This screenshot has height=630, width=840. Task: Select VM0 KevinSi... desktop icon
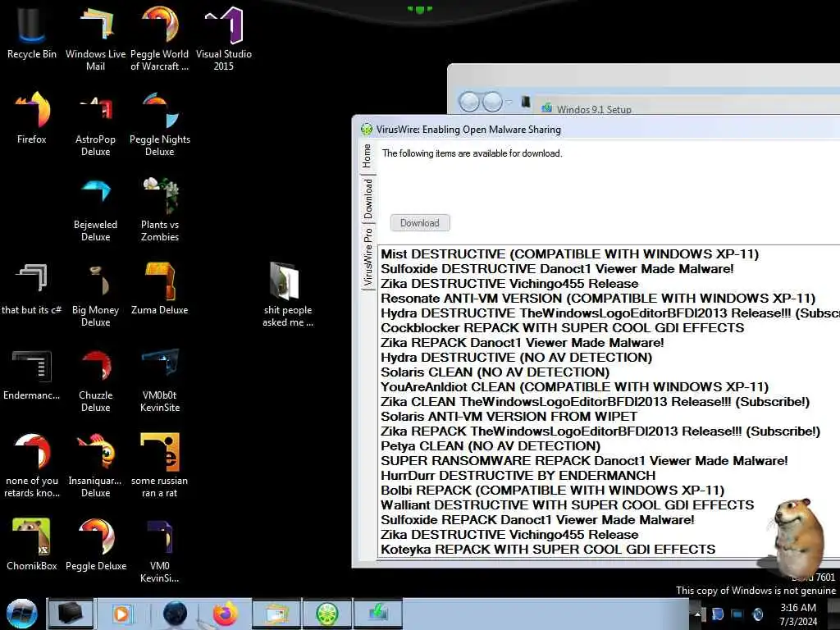coord(160,550)
